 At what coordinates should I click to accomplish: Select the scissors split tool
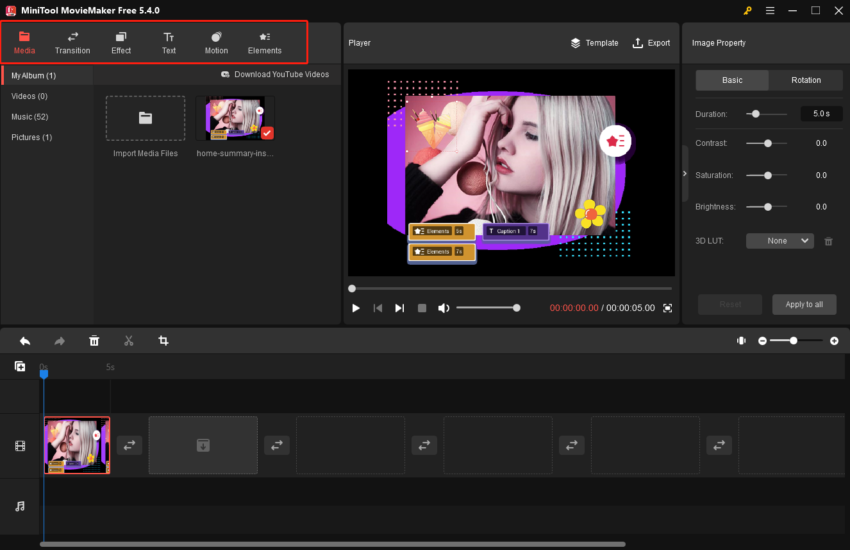click(129, 341)
